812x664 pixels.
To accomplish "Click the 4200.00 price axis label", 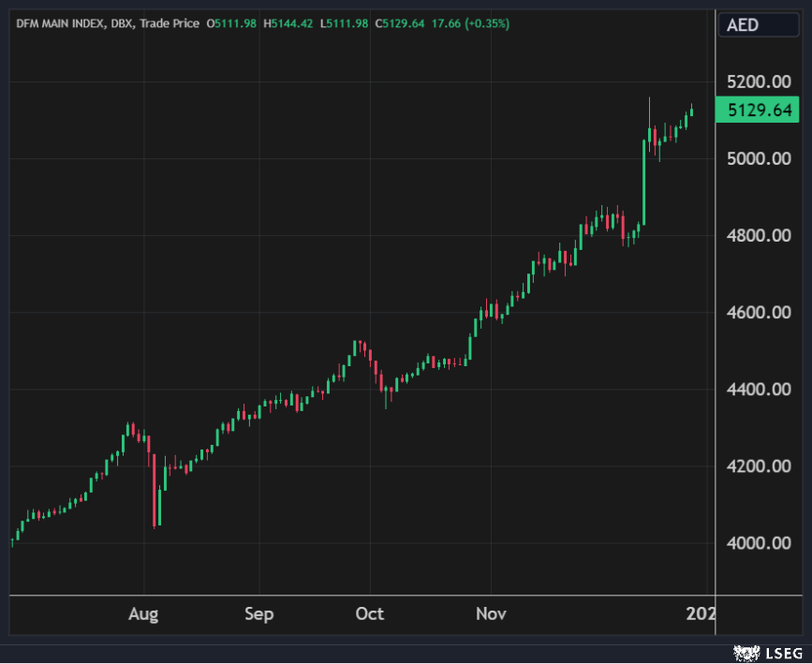I will pyautogui.click(x=760, y=465).
